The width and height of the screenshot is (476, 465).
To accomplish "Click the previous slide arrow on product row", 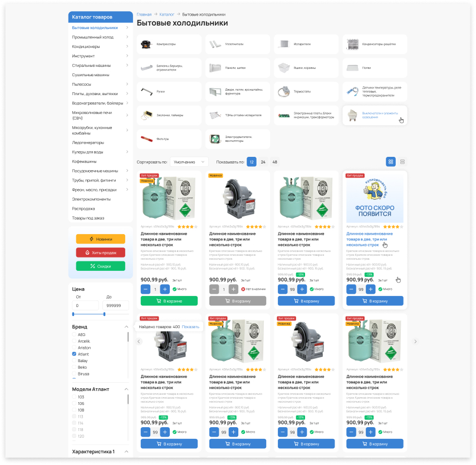I will [x=139, y=341].
